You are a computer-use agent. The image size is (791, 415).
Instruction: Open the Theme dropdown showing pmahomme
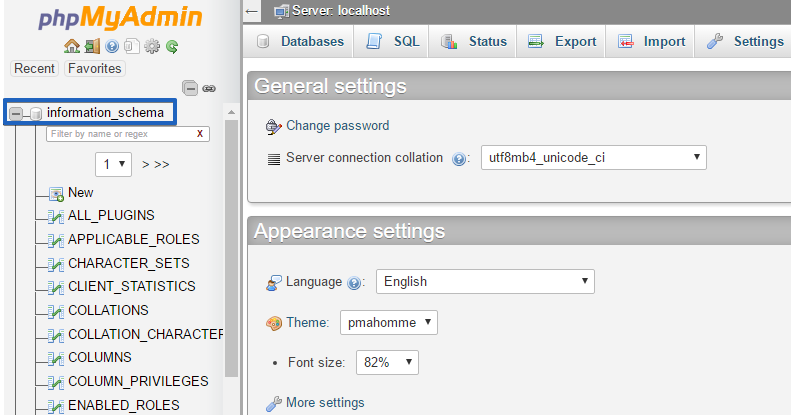tap(388, 322)
